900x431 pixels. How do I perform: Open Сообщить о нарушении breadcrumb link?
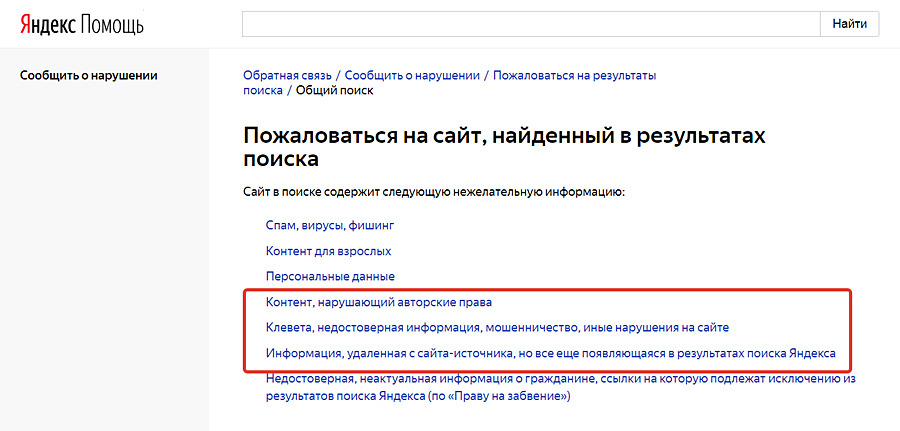pyautogui.click(x=412, y=75)
